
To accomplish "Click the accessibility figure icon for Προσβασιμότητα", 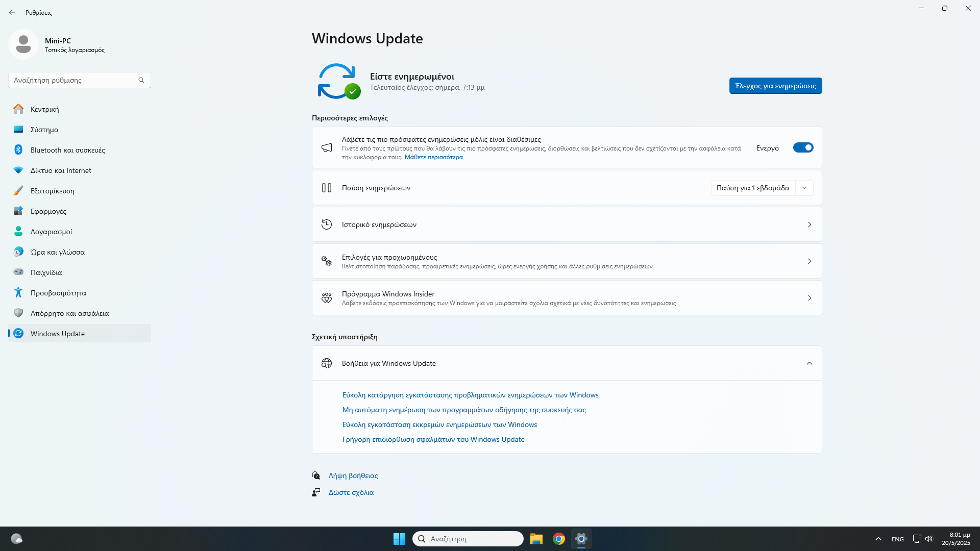I will coord(18,292).
